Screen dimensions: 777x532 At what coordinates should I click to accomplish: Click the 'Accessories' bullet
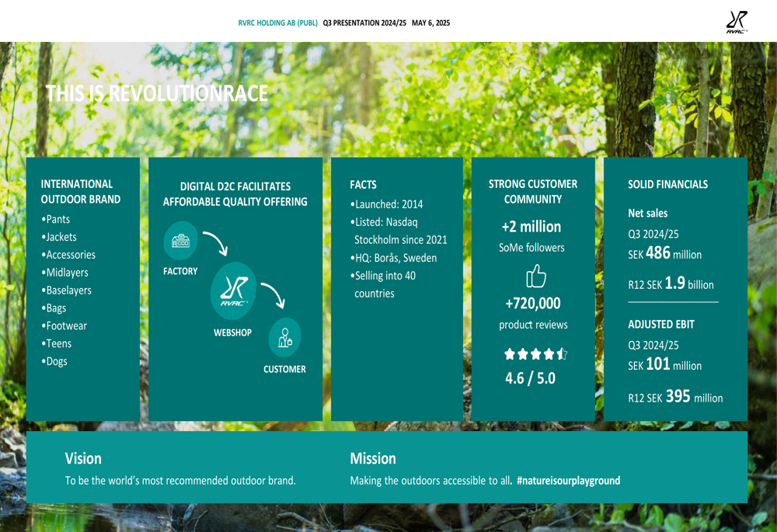(68, 255)
